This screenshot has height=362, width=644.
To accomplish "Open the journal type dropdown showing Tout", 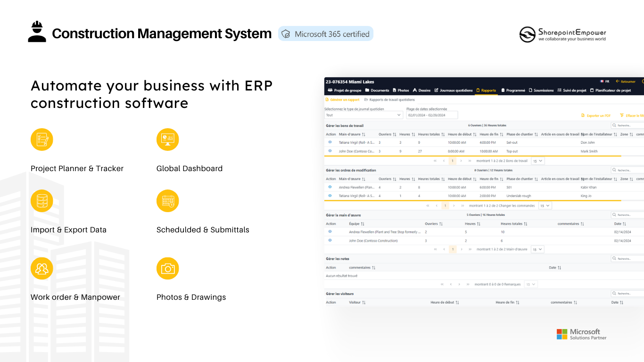I will pyautogui.click(x=363, y=115).
